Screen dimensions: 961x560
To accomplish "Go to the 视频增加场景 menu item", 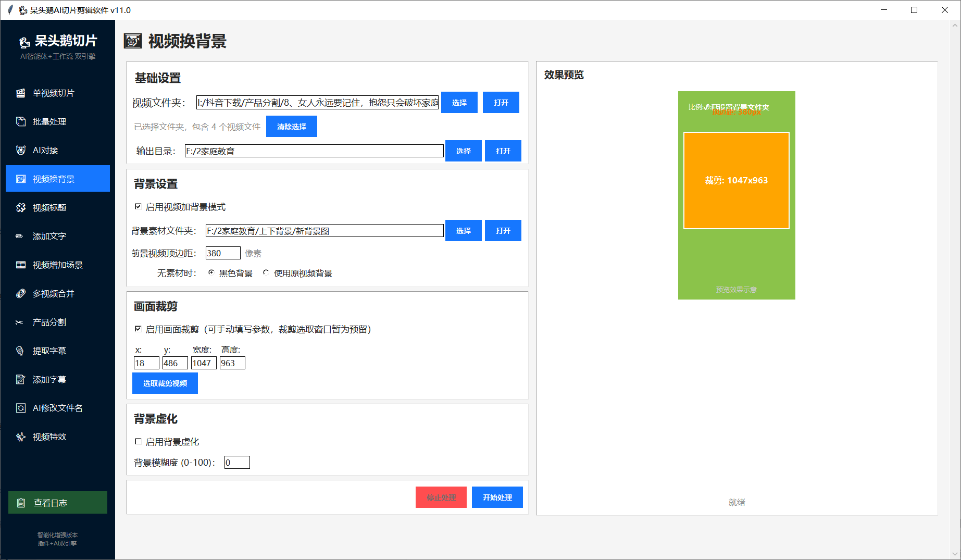I will tap(57, 265).
